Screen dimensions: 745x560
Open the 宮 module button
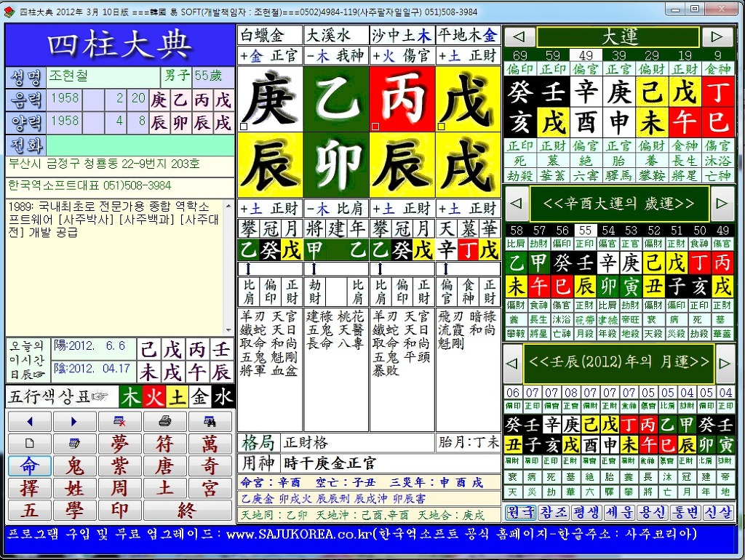coord(210,488)
